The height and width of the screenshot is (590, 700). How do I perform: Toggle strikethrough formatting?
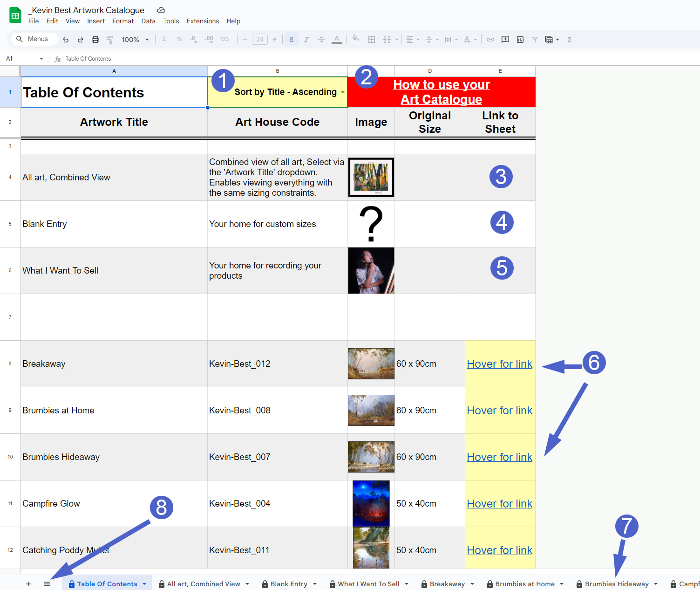[x=321, y=40]
